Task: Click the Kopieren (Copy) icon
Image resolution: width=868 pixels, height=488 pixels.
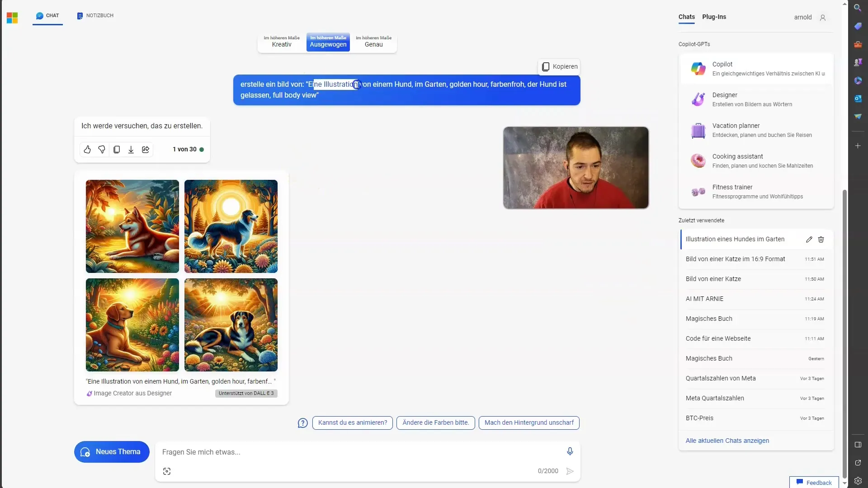Action: 546,66
